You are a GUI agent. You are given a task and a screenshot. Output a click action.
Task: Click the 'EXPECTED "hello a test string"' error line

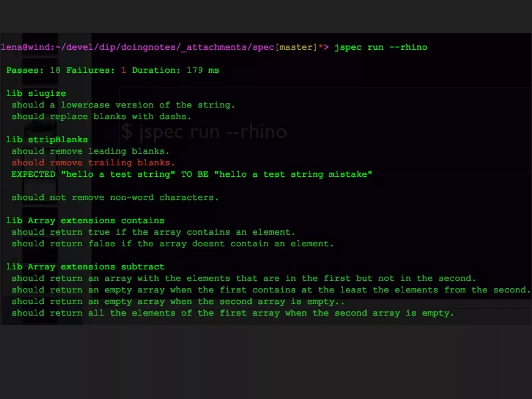point(192,174)
